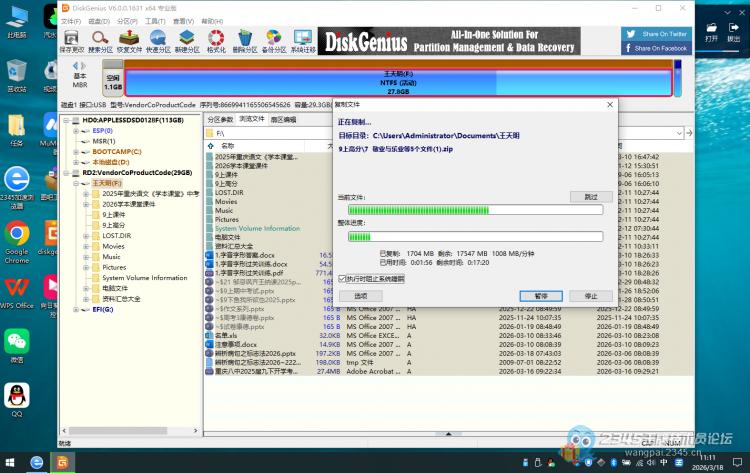Image resolution: width=750 pixels, height=473 pixels.
Task: Switch to the 扇区编辑 tab
Action: click(283, 119)
